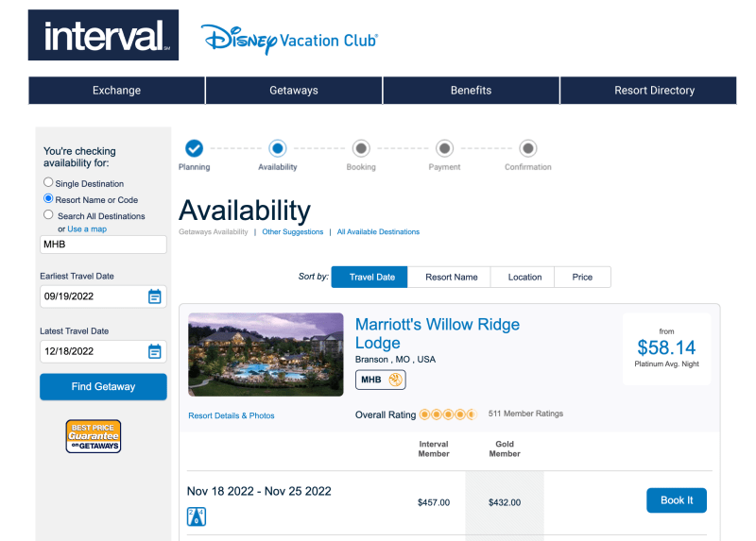Select Search All Destinations radio option
This screenshot has height=541, width=756.
(48, 214)
